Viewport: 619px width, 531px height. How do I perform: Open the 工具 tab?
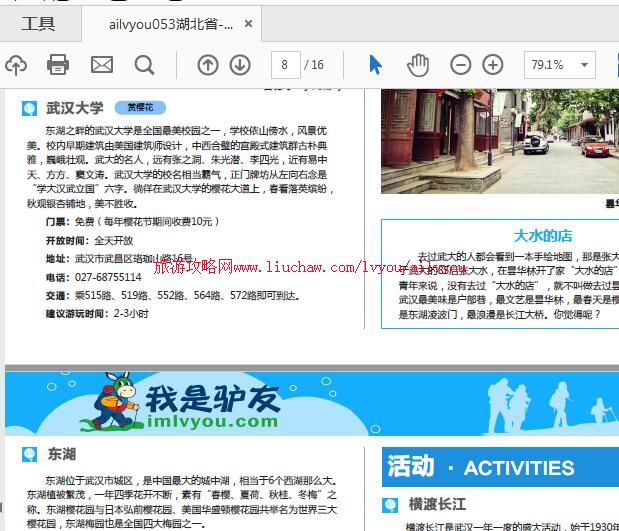[x=38, y=24]
